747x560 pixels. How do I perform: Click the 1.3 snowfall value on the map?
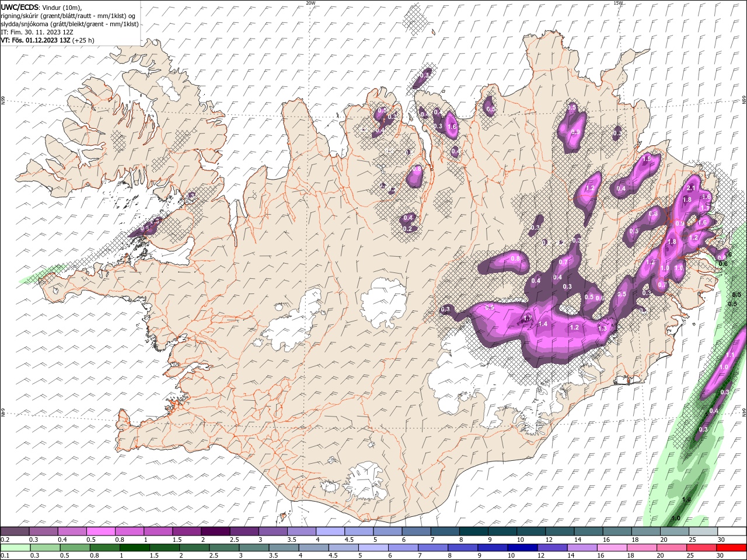pos(602,328)
